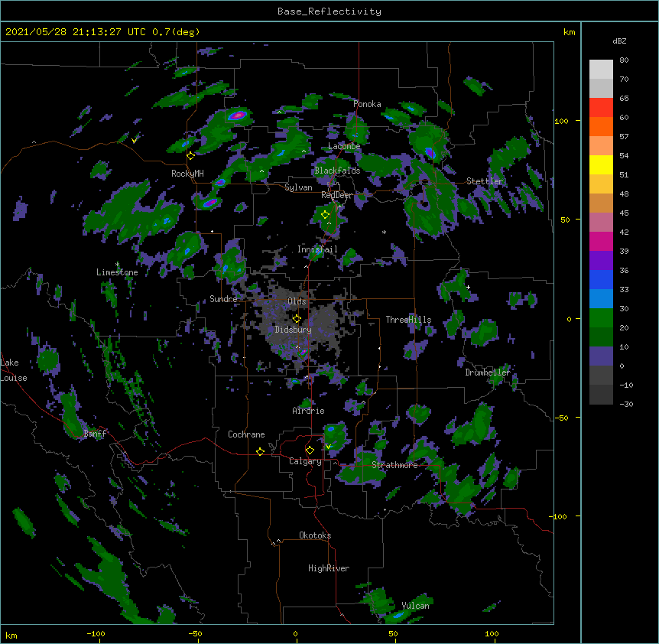Viewport: 659px width, 644px height.
Task: Click the magenta swatch between 42 and 39 dBZ
Action: pos(601,241)
